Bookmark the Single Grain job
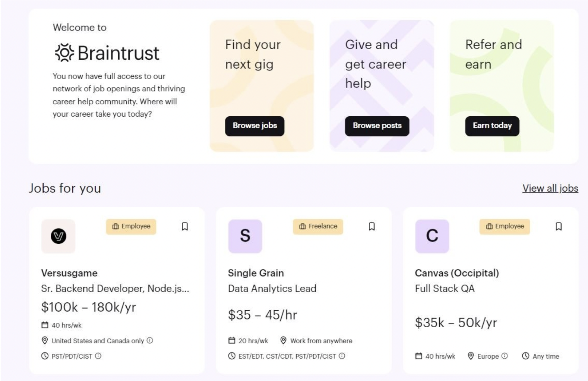The width and height of the screenshot is (588, 381). 372,227
